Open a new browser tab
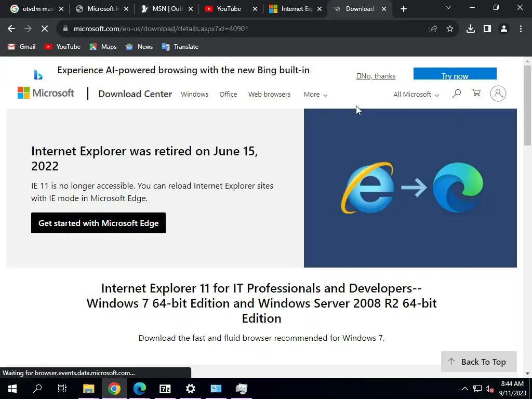This screenshot has height=399, width=532. [403, 9]
